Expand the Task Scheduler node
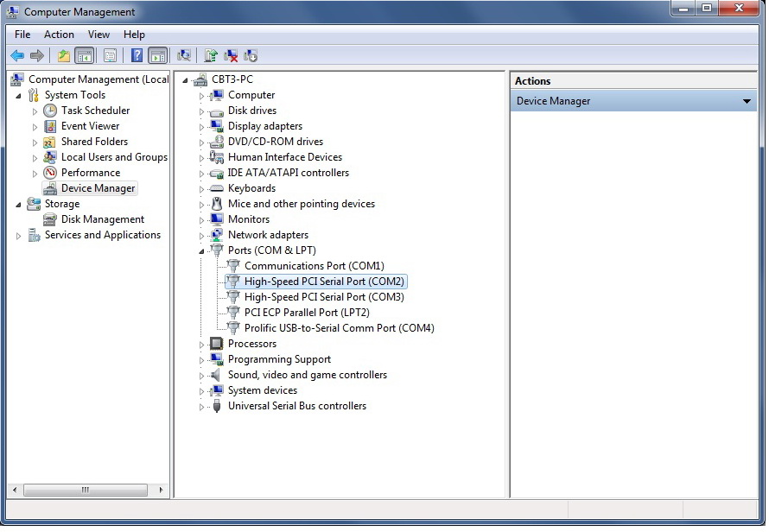 point(35,111)
